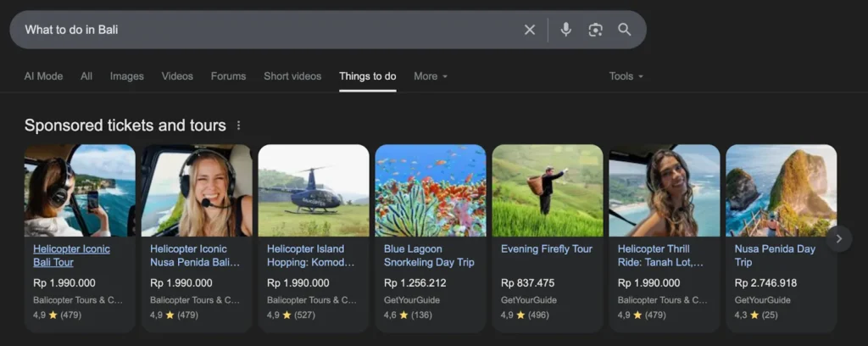The image size is (868, 346).
Task: Click inside the search text field
Action: click(254, 30)
